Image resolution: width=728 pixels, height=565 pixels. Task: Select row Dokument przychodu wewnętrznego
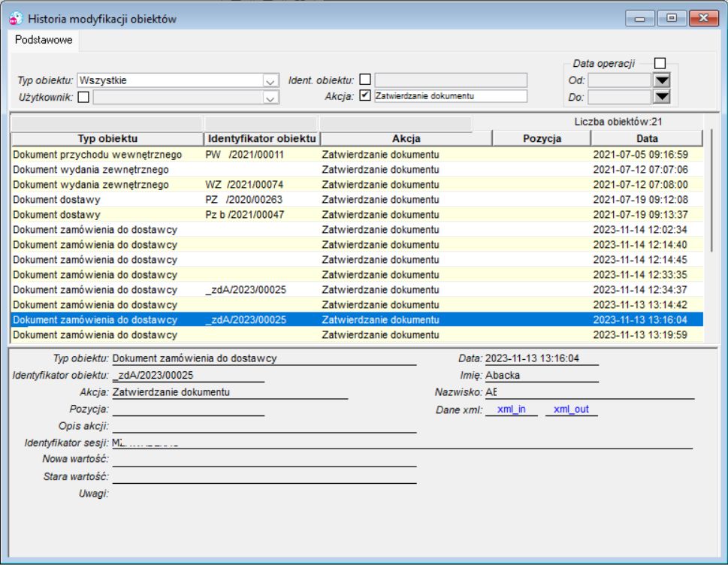point(357,155)
